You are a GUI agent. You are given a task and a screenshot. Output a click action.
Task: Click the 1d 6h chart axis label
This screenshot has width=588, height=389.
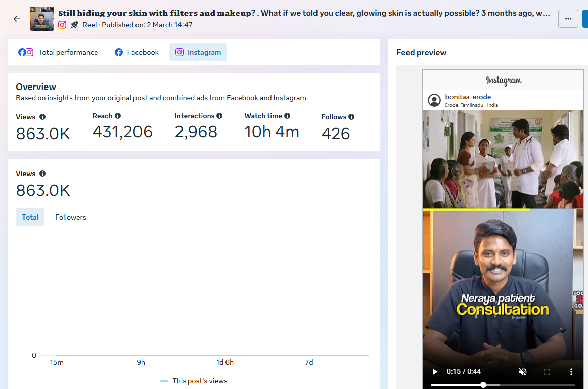pos(224,362)
